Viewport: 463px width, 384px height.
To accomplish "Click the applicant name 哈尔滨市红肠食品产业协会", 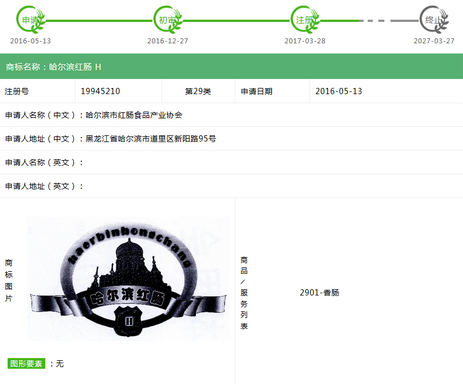I will pos(134,115).
